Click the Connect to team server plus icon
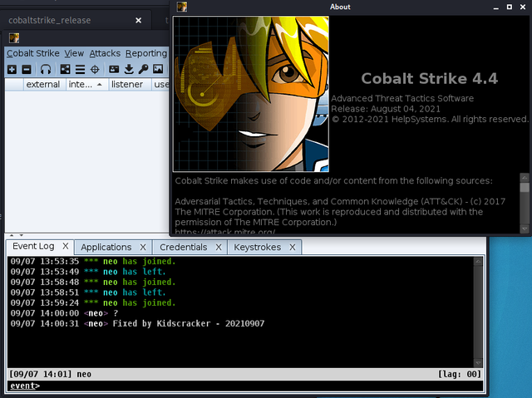 (12, 69)
